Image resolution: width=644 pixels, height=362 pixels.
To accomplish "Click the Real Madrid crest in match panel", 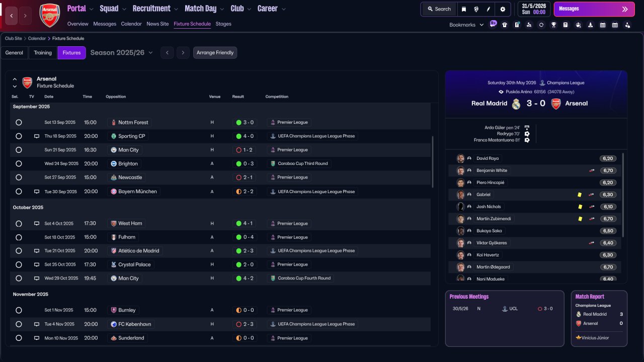I will (516, 104).
